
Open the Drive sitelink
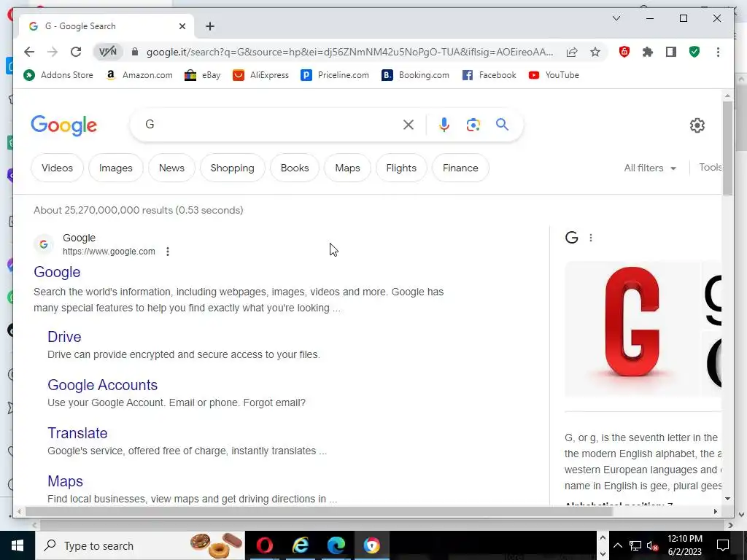(x=64, y=337)
